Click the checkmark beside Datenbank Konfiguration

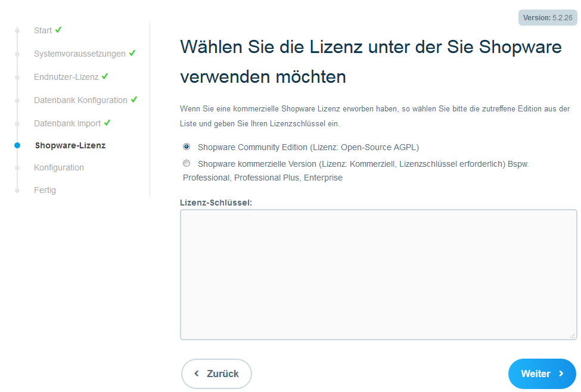(133, 99)
